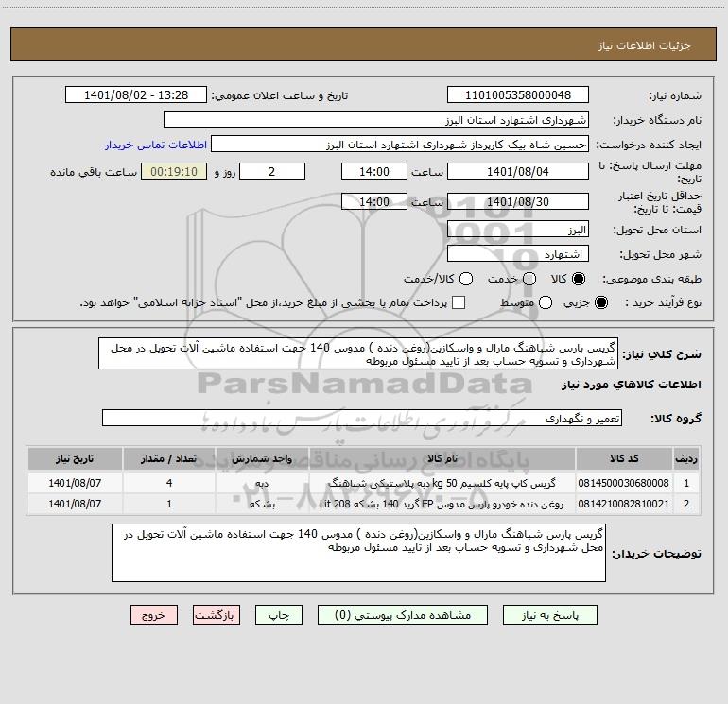Click the روغن دنده خودرو پارس item name
This screenshot has width=728, height=704.
point(442,504)
